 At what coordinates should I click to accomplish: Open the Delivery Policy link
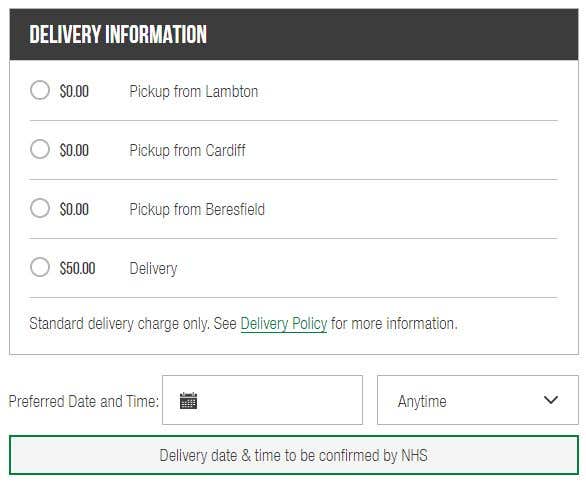(284, 324)
